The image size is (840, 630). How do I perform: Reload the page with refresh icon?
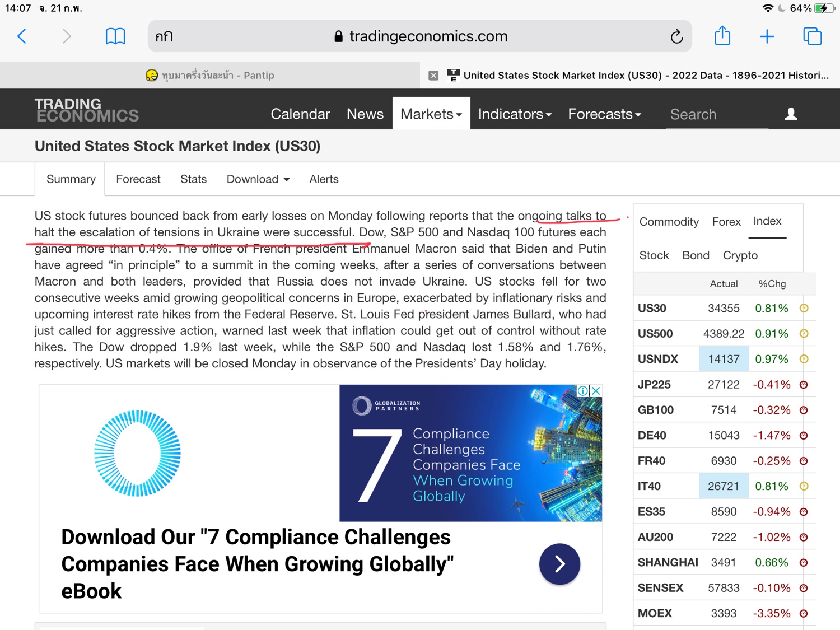coord(676,37)
